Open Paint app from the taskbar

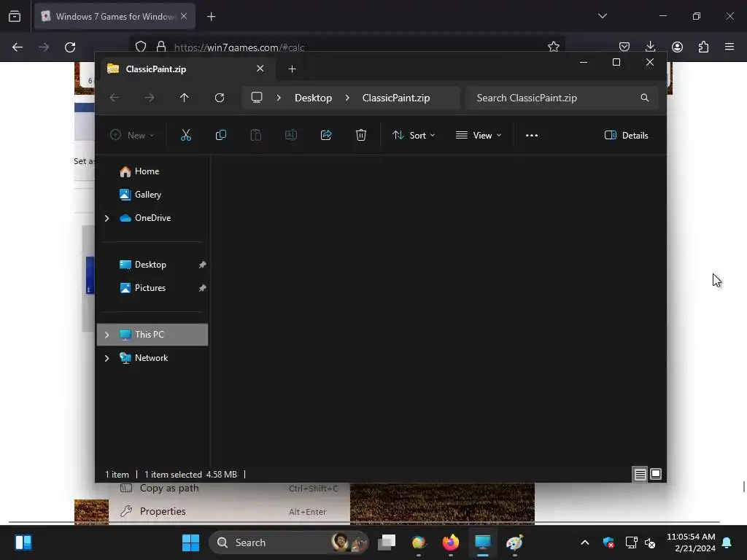[x=514, y=542]
